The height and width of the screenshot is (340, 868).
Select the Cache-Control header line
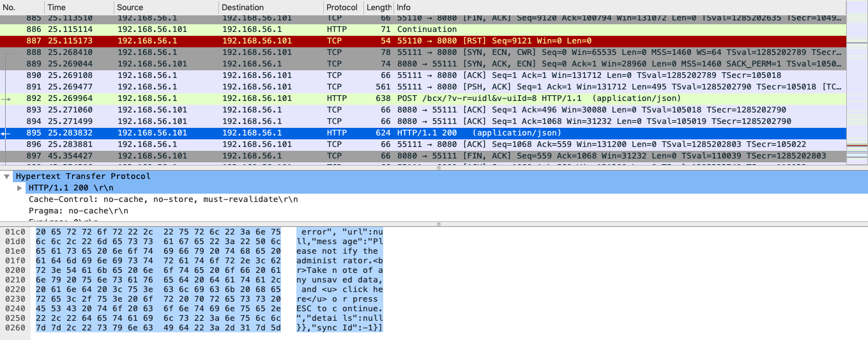(163, 199)
